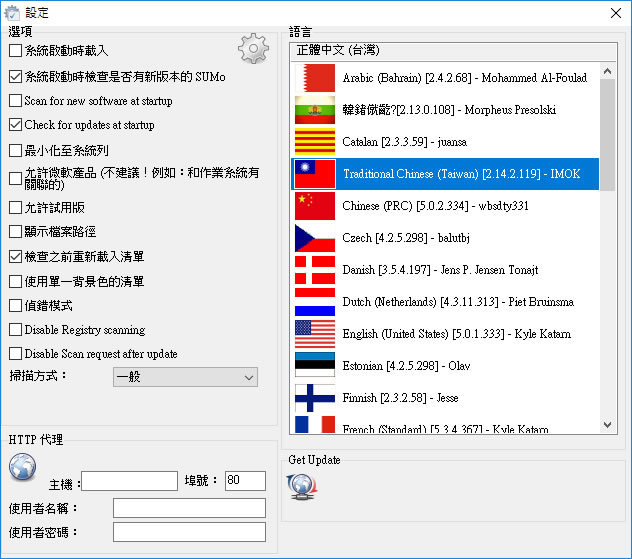Select the Dutch (Netherlands) flag icon
632x559 pixels.
(315, 302)
